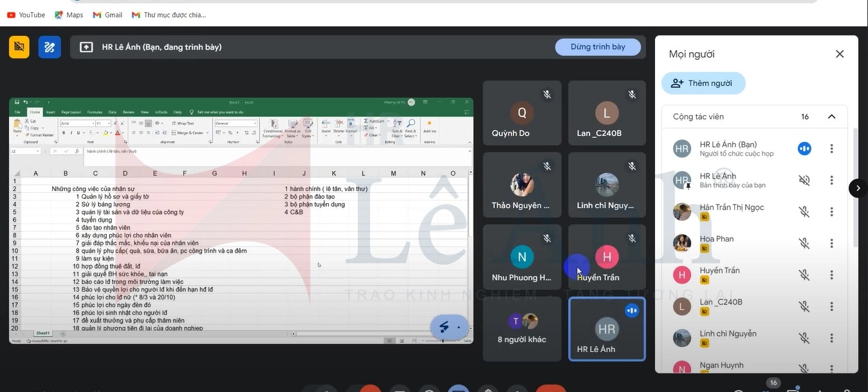
Task: Open more options for Hân Trần Thị Ngọc
Action: click(x=831, y=211)
